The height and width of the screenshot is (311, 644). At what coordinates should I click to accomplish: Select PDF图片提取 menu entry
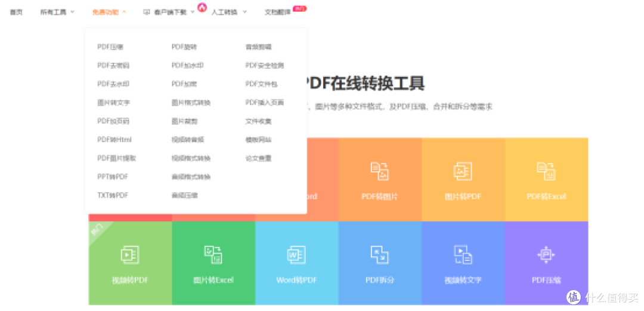point(117,158)
